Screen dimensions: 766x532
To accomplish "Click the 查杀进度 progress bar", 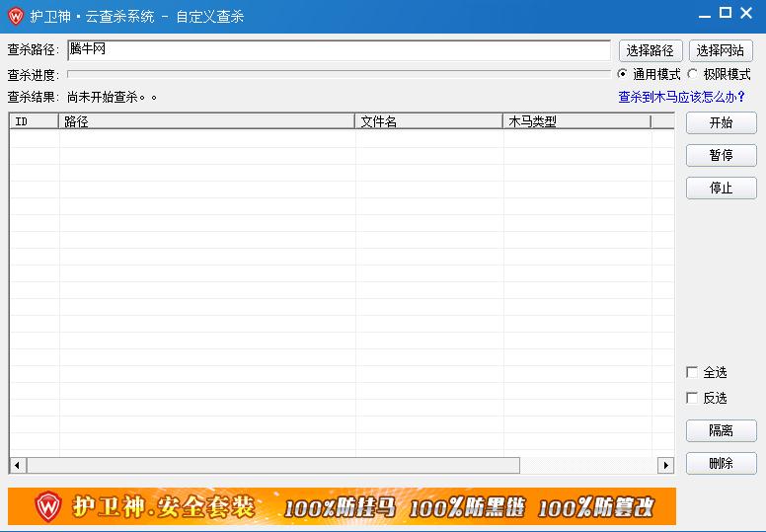I will click(x=339, y=74).
